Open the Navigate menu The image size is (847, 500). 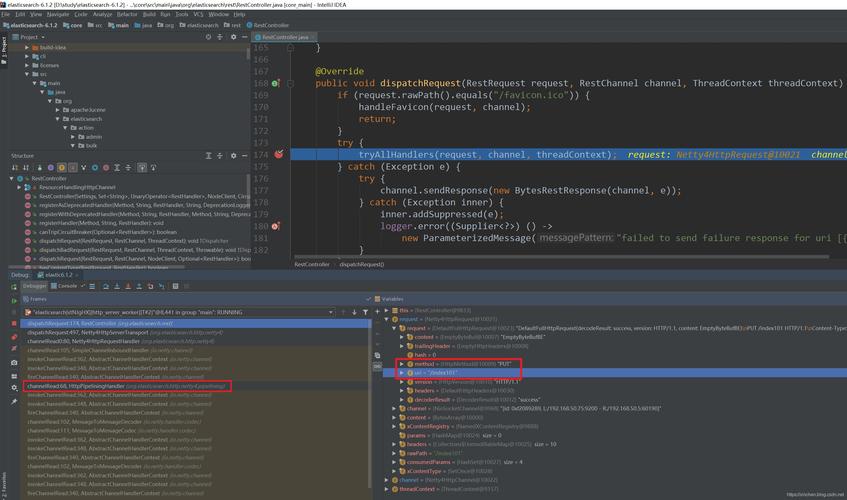point(58,14)
